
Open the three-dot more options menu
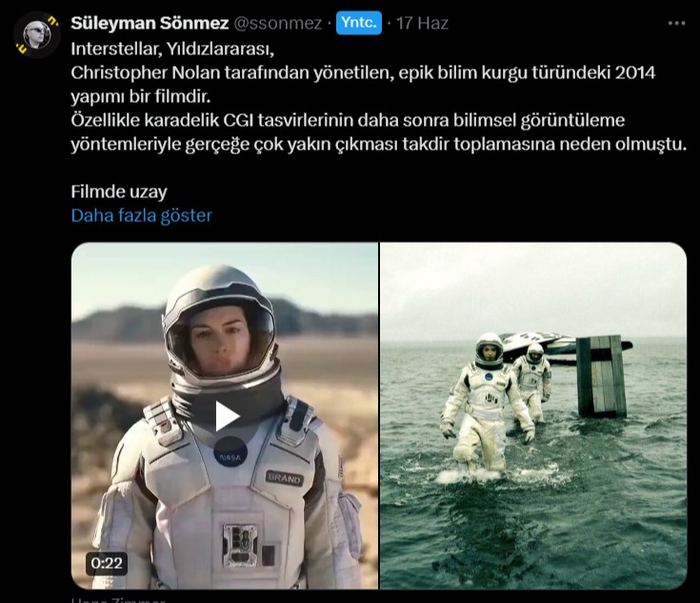pyautogui.click(x=676, y=23)
